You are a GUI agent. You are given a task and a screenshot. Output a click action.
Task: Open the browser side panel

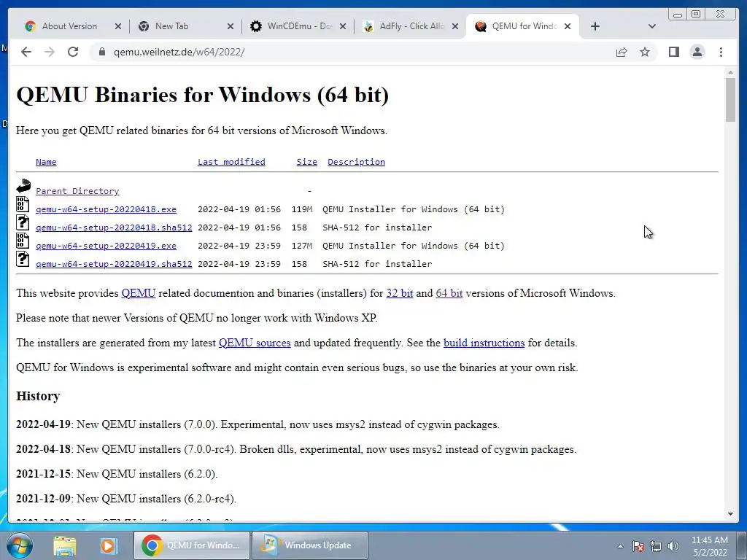click(673, 52)
